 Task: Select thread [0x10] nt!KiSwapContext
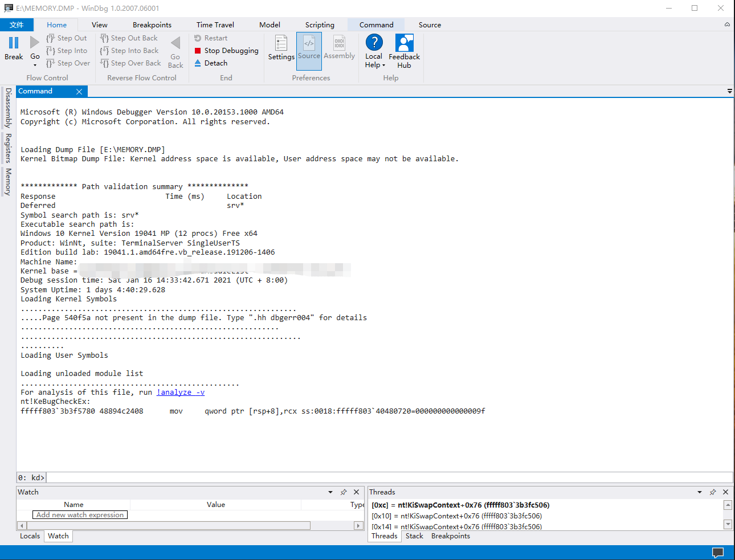point(457,516)
